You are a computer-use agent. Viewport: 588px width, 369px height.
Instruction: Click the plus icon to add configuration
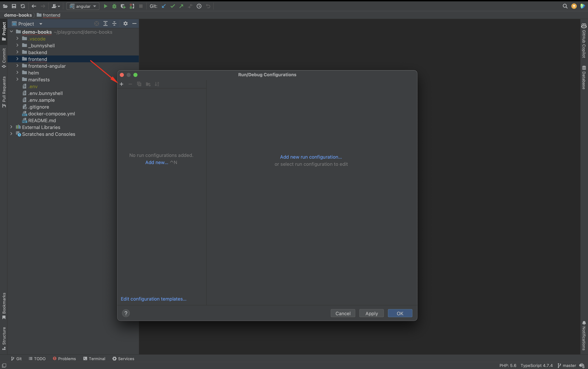click(x=121, y=84)
